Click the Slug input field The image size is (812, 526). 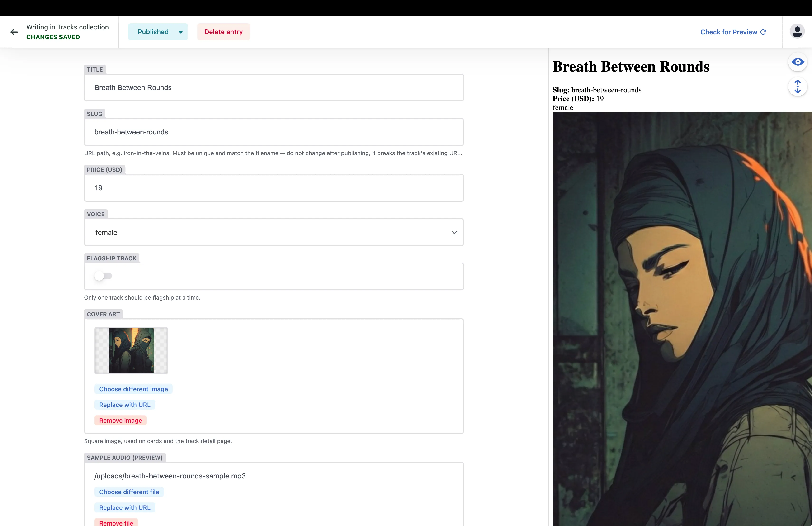pos(274,132)
